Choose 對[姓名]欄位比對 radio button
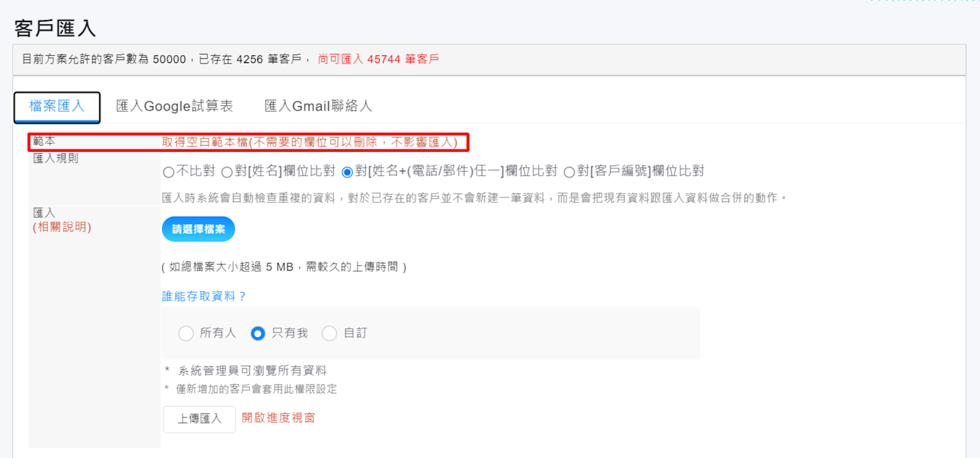This screenshot has width=980, height=458. point(227,172)
